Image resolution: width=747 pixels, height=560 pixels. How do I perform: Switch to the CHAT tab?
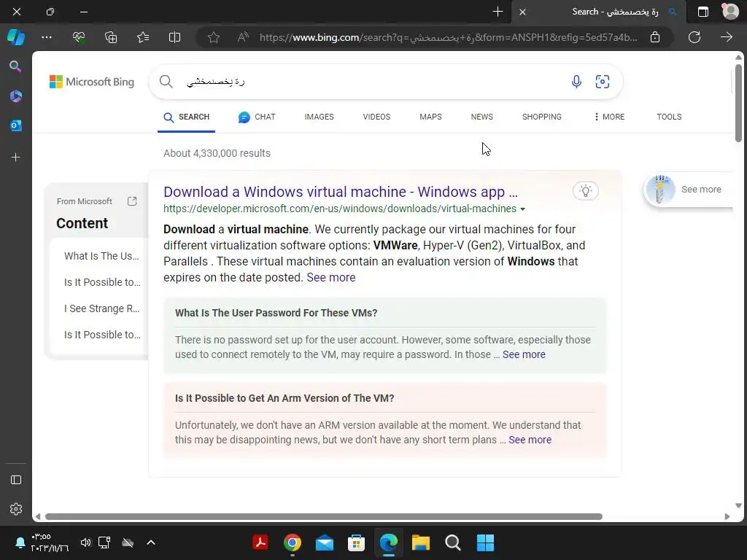(x=257, y=117)
